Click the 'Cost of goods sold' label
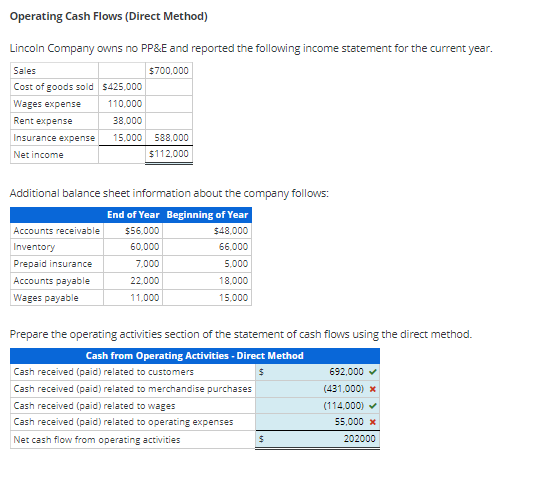 [x=53, y=86]
